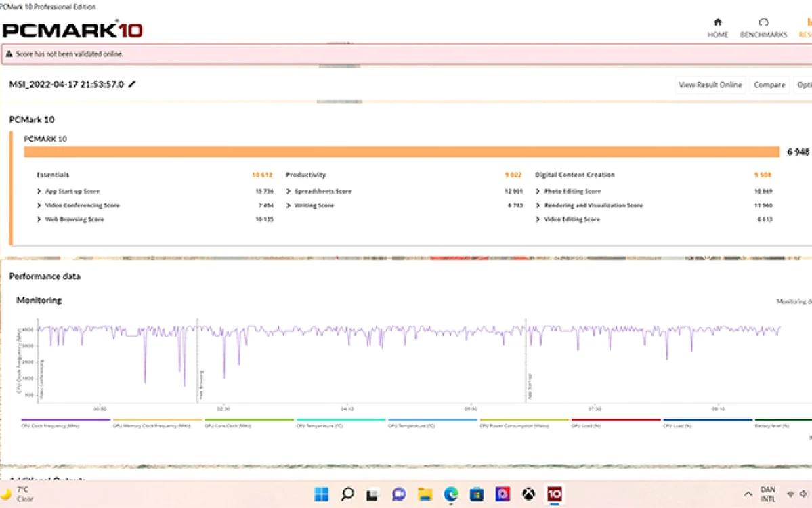Click the Productivity score 9 022
The height and width of the screenshot is (508, 812).
[513, 175]
